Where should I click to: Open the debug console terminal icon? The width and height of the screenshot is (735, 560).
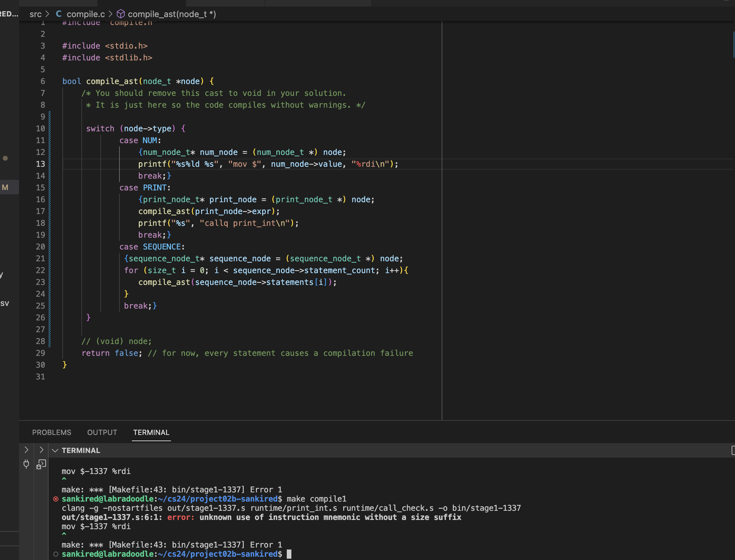click(x=41, y=464)
